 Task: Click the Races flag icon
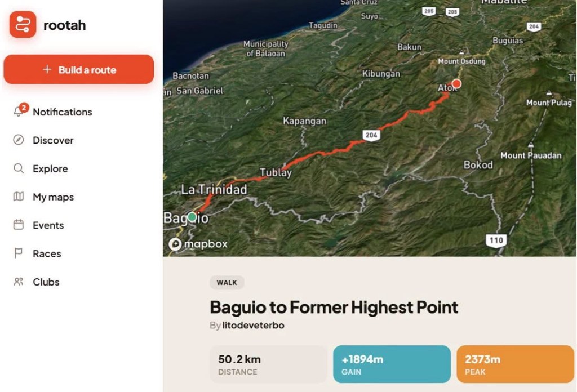coord(19,253)
